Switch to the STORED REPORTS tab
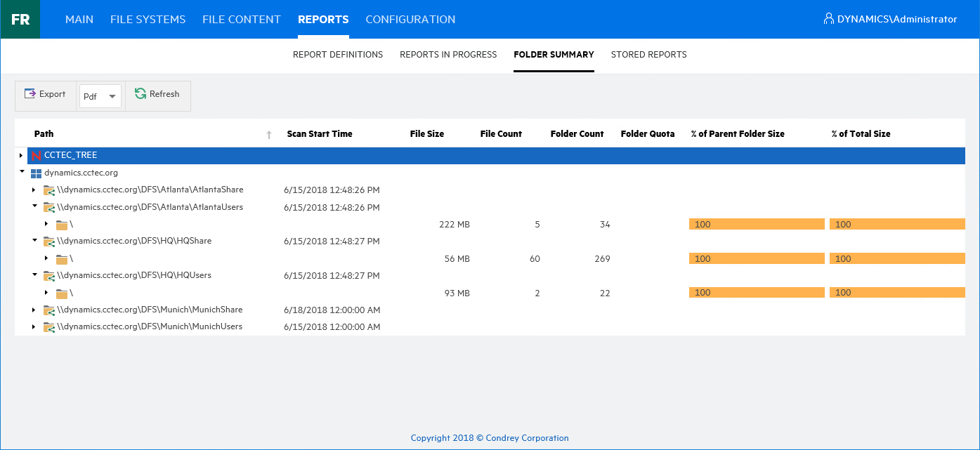Image resolution: width=980 pixels, height=450 pixels. coord(648,55)
